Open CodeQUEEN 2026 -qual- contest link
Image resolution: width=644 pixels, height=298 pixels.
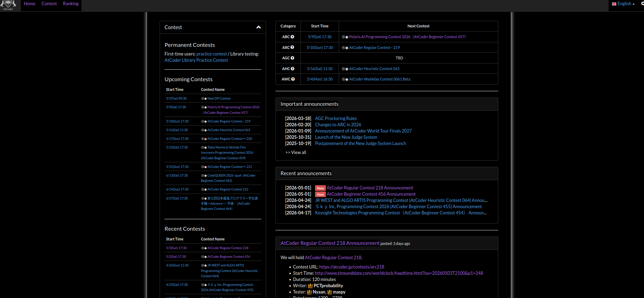pos(228,178)
